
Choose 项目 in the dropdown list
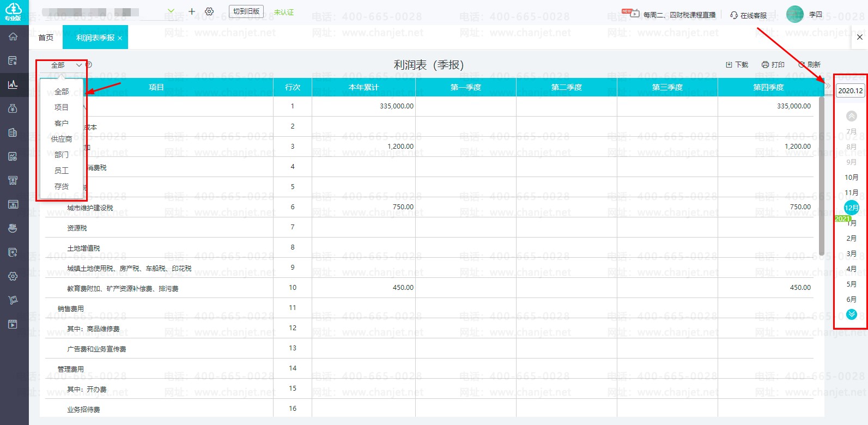tap(62, 107)
